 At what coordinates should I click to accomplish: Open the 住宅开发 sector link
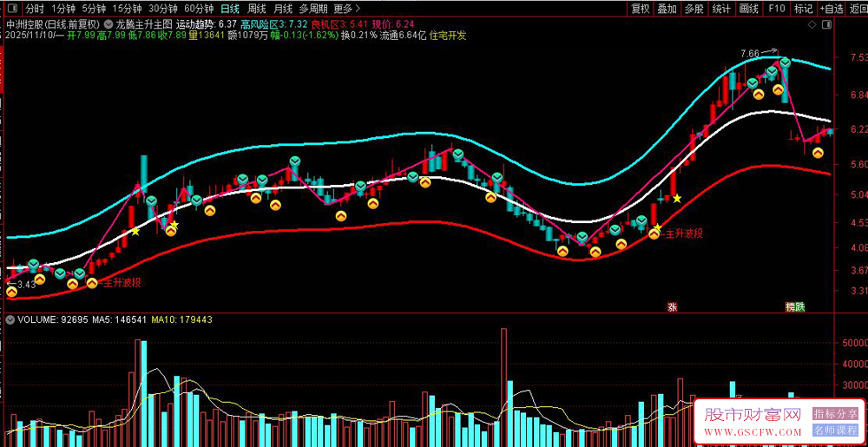pyautogui.click(x=449, y=36)
